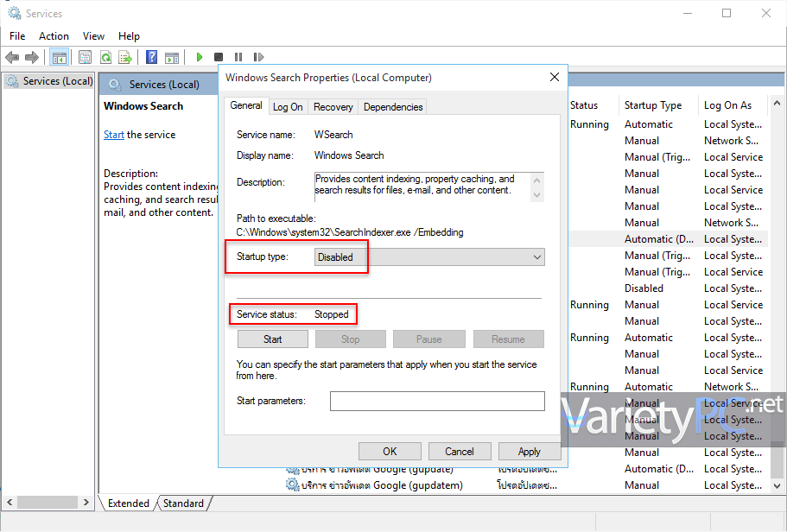Open the blue question-mark Help toolbar icon
The width and height of the screenshot is (787, 532).
151,57
